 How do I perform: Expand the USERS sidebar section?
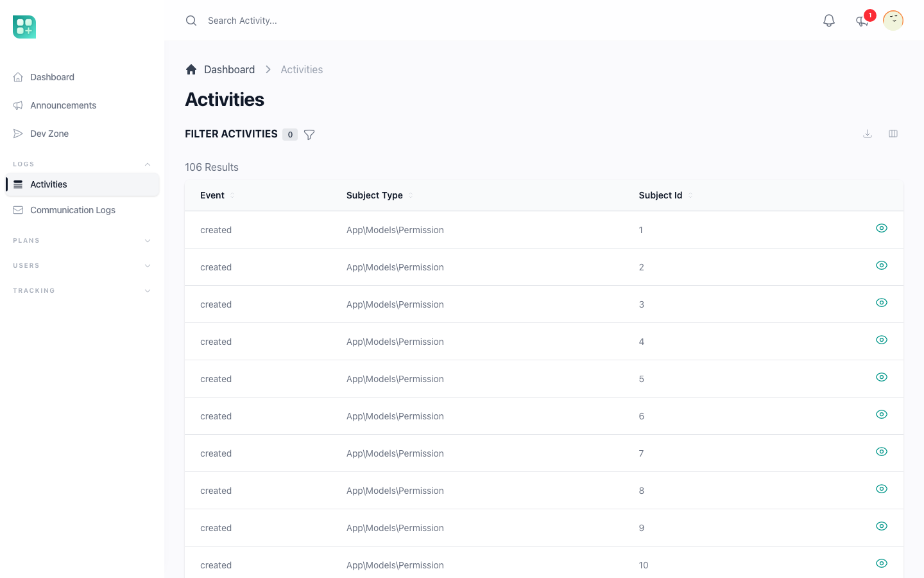[x=82, y=266]
